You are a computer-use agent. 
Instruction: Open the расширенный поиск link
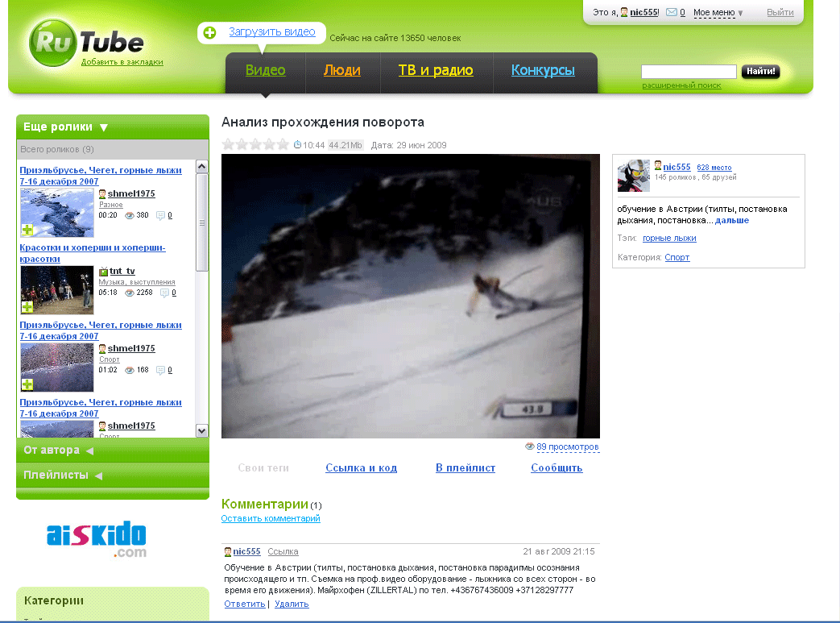681,85
